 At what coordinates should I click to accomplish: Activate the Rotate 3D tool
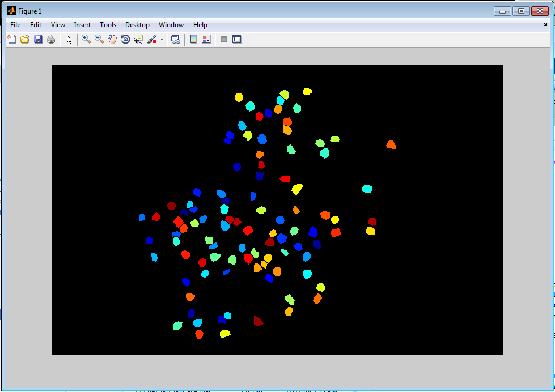(125, 39)
